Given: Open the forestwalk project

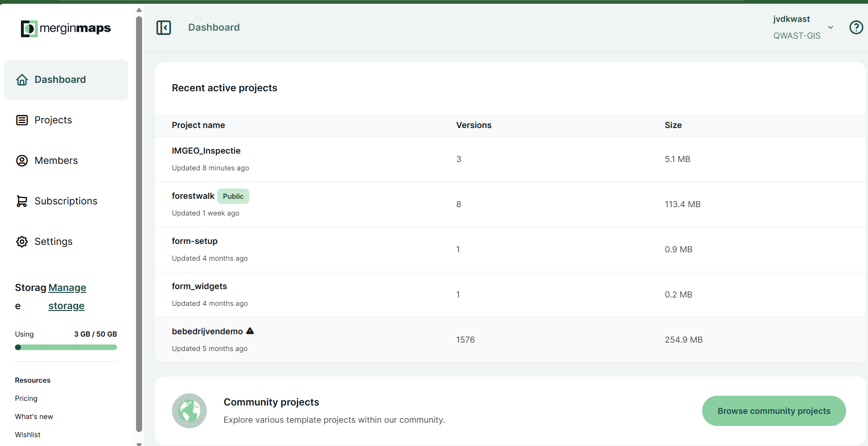Looking at the screenshot, I should (193, 196).
